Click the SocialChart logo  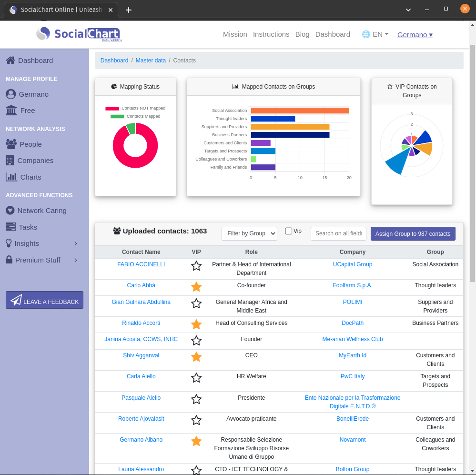tap(79, 34)
